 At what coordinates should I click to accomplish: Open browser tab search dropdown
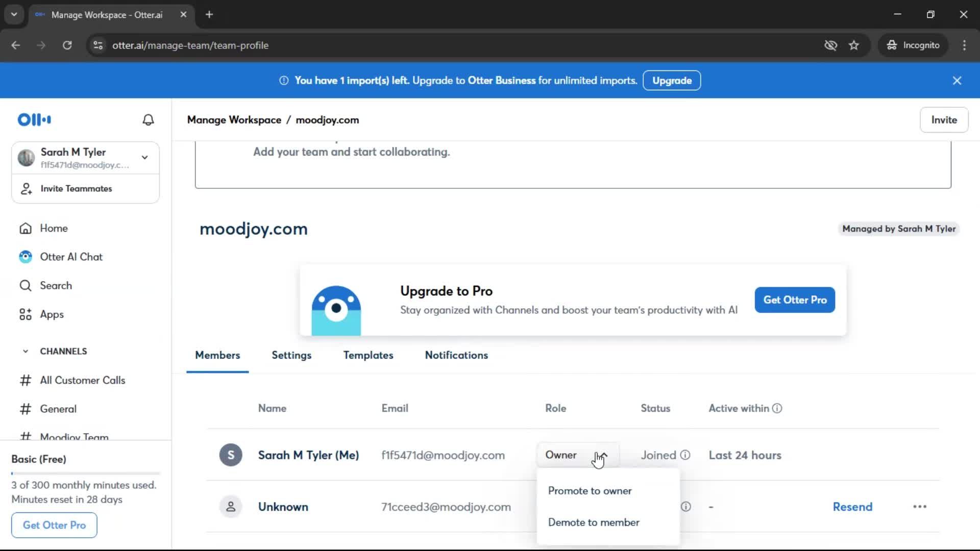click(x=14, y=15)
